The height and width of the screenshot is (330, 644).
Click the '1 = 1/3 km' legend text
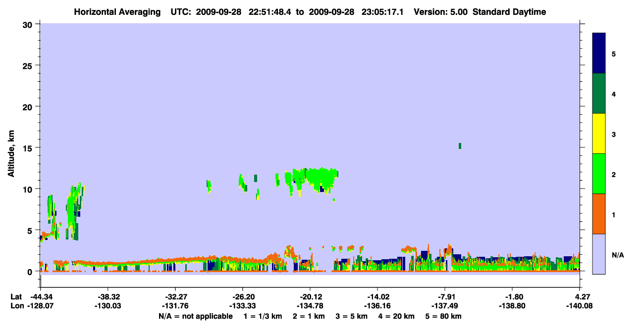click(264, 316)
